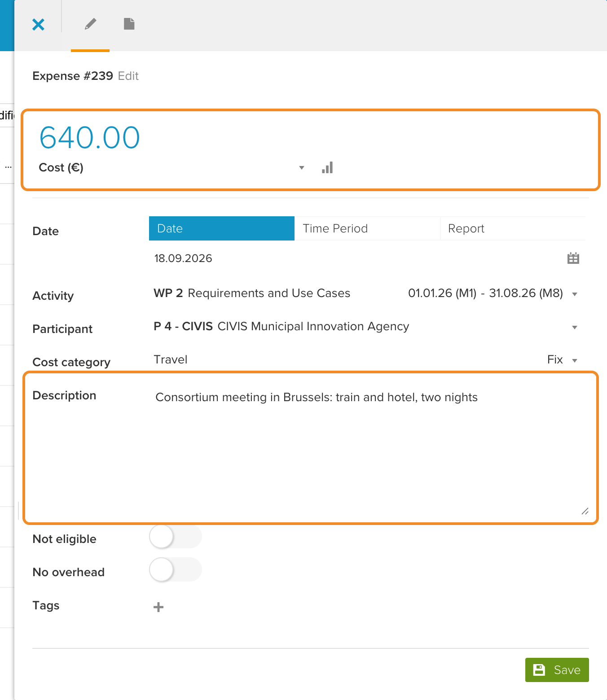This screenshot has height=700, width=607.
Task: Click the Fix cost type label
Action: tap(555, 359)
